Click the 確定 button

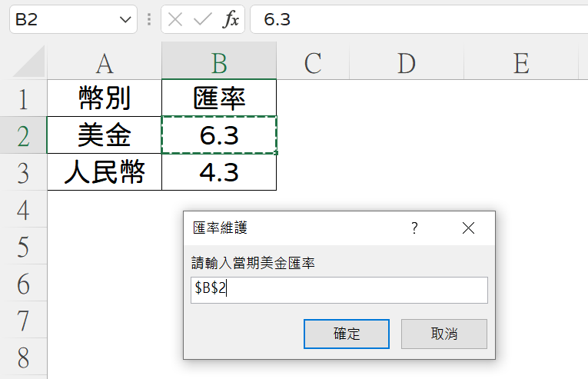347,334
